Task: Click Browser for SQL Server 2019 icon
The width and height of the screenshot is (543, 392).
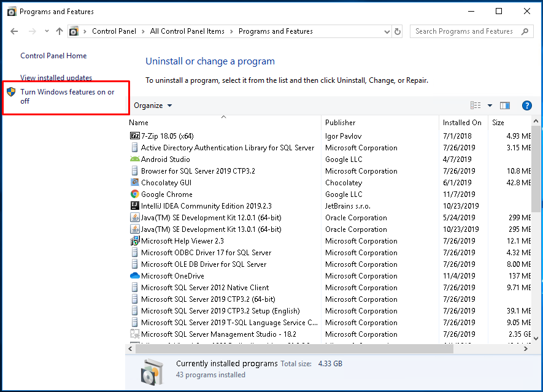Action: click(135, 171)
